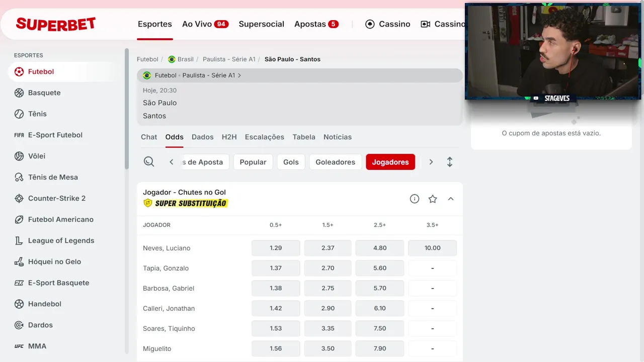Pick Tapia, Gonzalo 1.5+ odds 2.70

pos(328,268)
